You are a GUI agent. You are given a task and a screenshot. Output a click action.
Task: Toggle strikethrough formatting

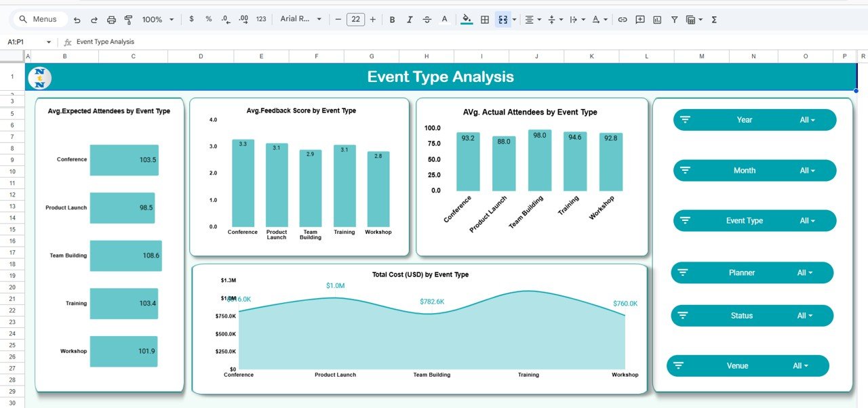pos(427,19)
